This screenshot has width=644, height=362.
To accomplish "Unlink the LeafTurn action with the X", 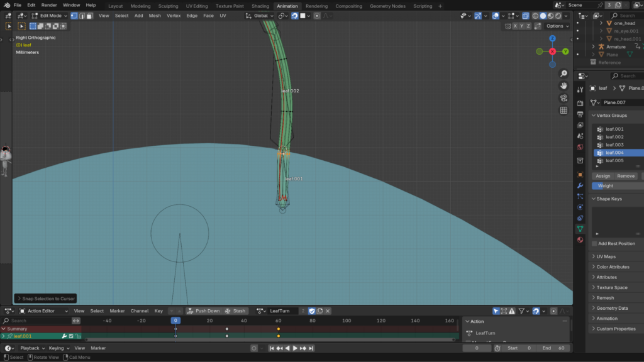I will click(328, 311).
